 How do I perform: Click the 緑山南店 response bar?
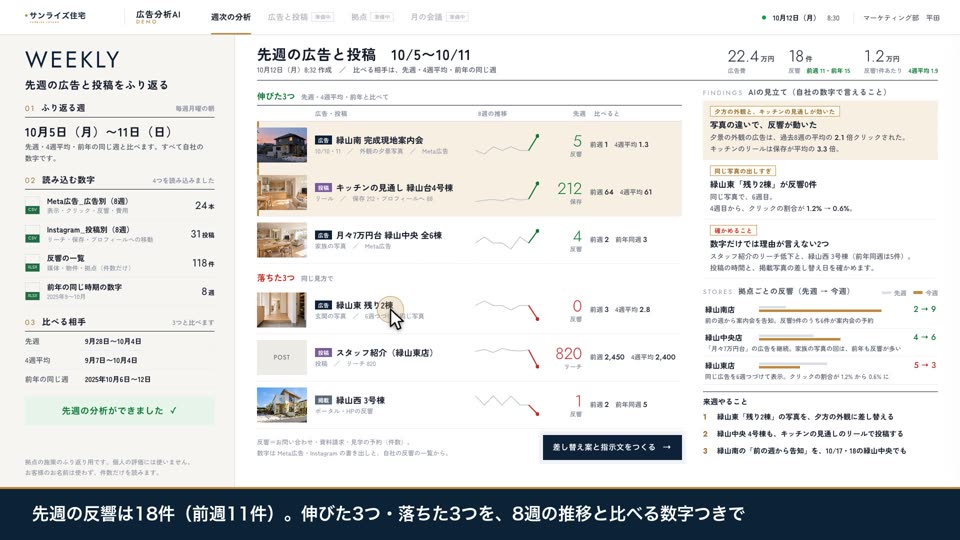tap(820, 309)
